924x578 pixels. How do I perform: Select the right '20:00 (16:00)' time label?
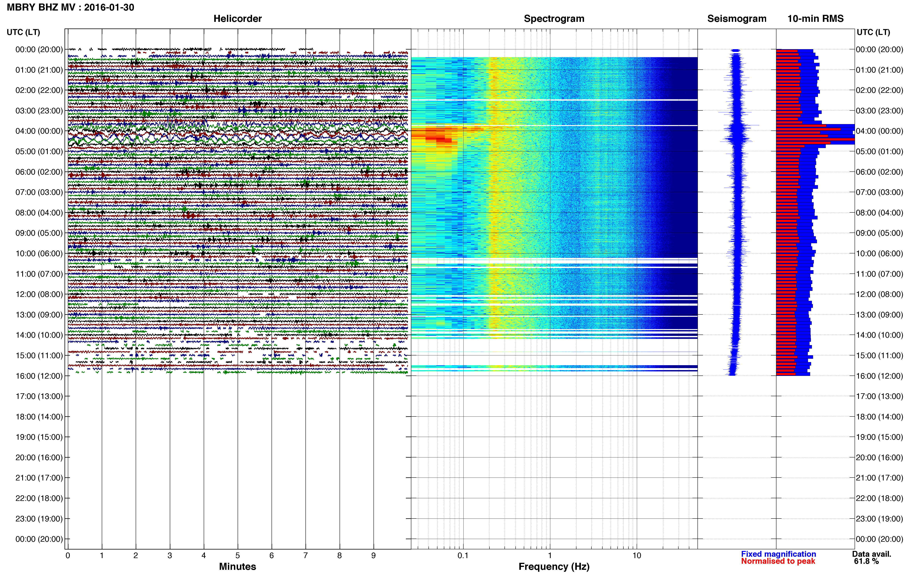pos(879,458)
